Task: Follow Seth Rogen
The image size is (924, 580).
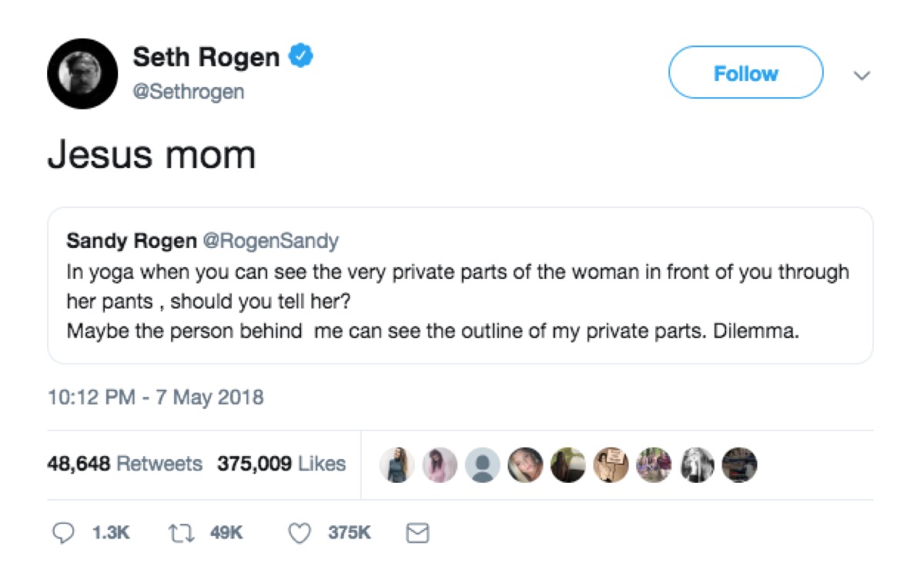Action: point(745,72)
